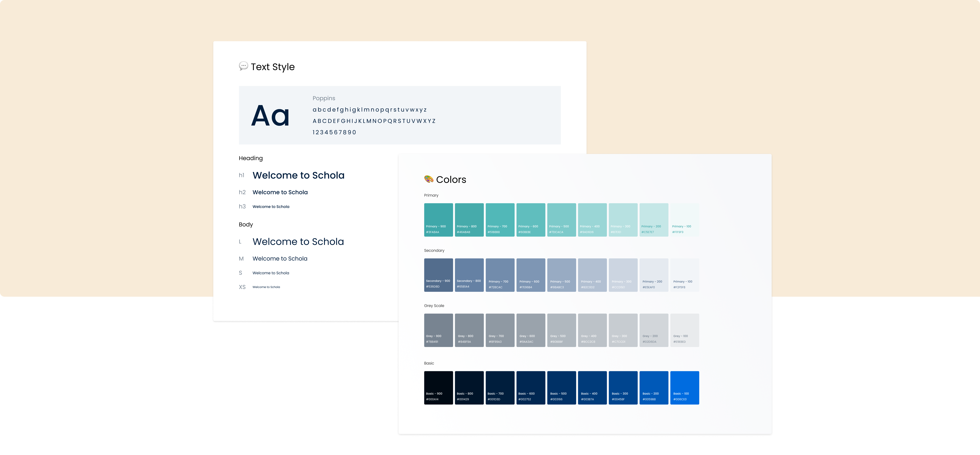Pick the Basic - 500 swatch
The width and height of the screenshot is (980, 455).
(561, 388)
